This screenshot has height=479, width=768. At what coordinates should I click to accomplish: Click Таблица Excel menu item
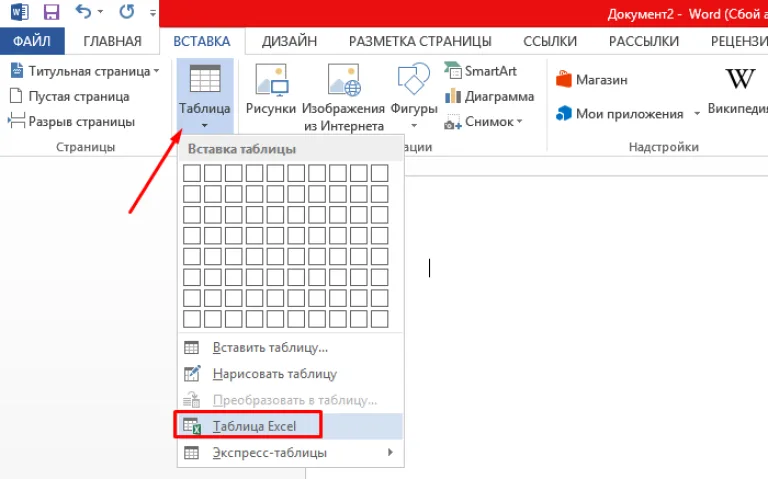pos(290,426)
